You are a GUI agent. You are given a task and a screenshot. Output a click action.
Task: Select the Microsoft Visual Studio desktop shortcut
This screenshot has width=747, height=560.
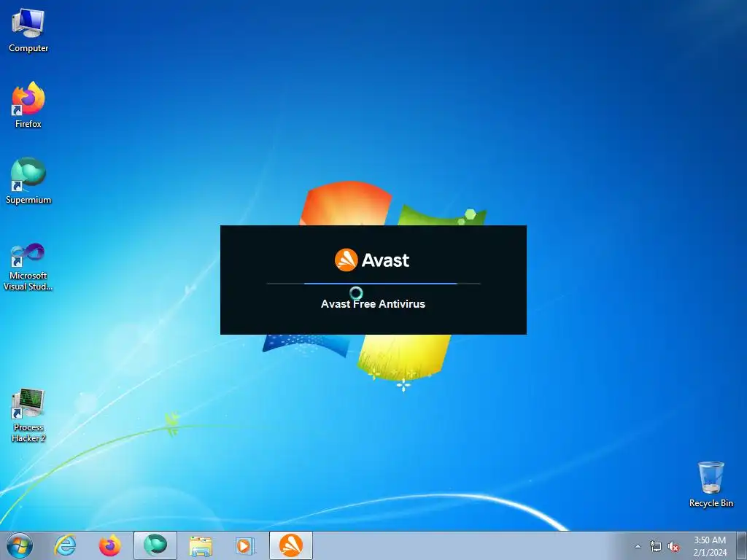point(28,267)
